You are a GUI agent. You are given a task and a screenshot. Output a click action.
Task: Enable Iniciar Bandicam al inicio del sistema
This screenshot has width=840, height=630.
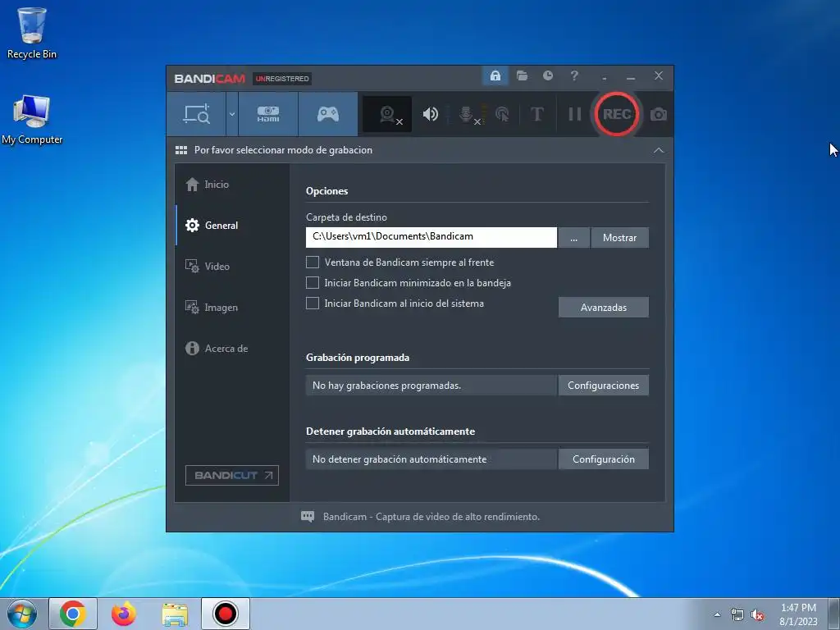tap(313, 304)
